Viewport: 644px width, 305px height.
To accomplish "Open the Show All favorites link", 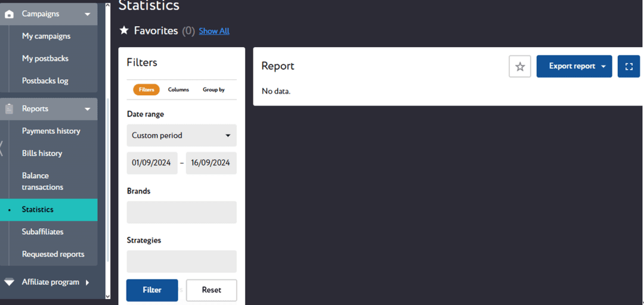I will [x=214, y=31].
